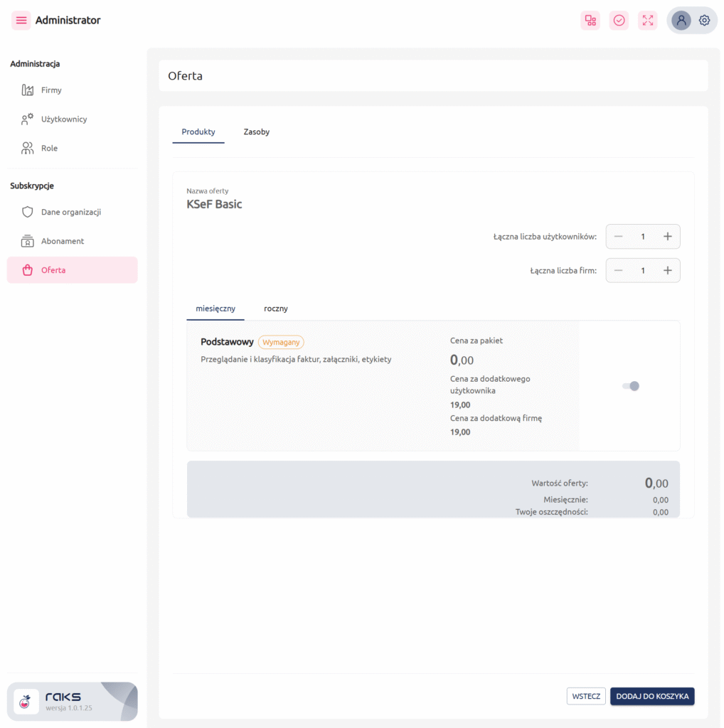Open the dashboard widgets icon in header
Screen dimensions: 724x728
click(x=590, y=21)
